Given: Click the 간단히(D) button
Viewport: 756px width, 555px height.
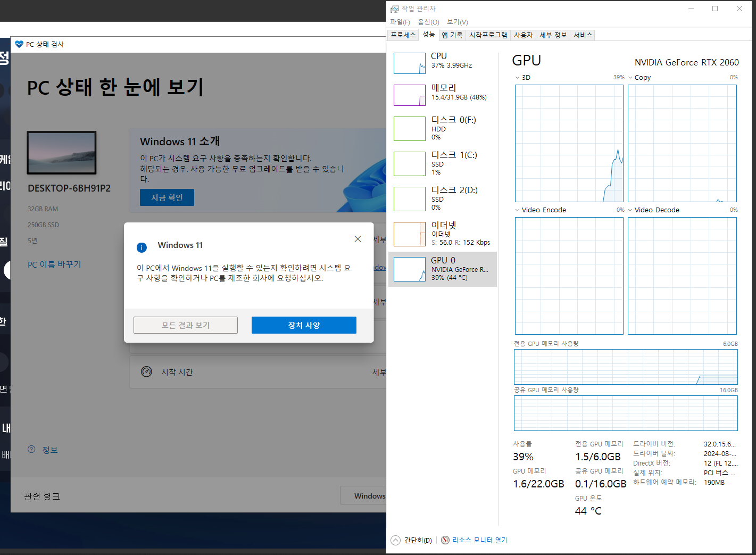Looking at the screenshot, I should coord(418,540).
